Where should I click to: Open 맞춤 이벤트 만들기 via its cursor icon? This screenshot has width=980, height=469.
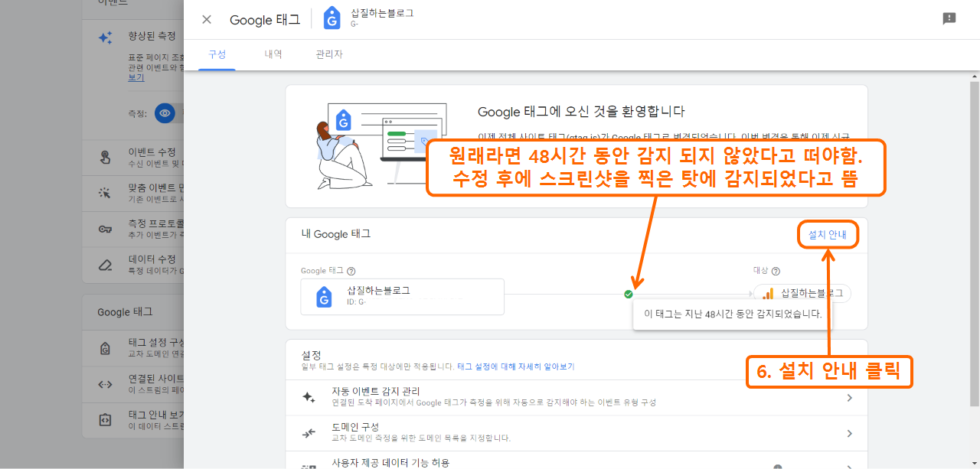pyautogui.click(x=105, y=194)
